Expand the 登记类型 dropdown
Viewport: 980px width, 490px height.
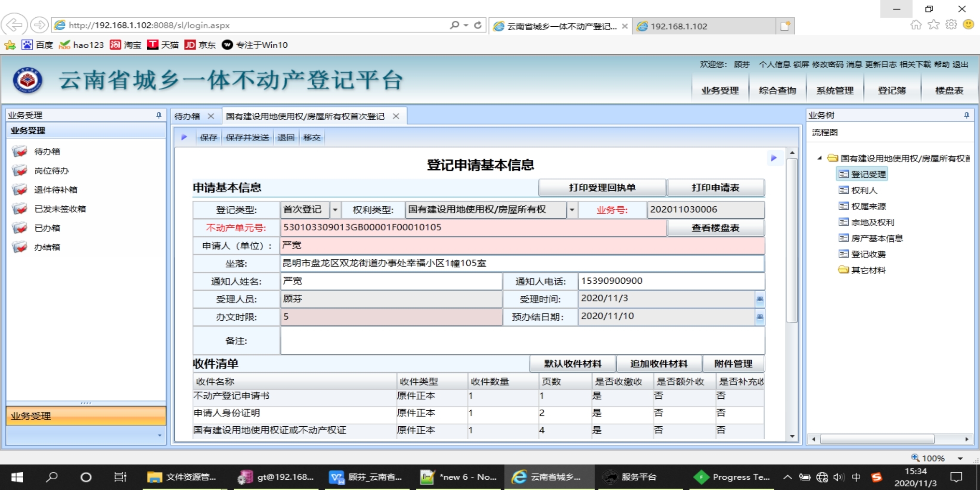335,210
